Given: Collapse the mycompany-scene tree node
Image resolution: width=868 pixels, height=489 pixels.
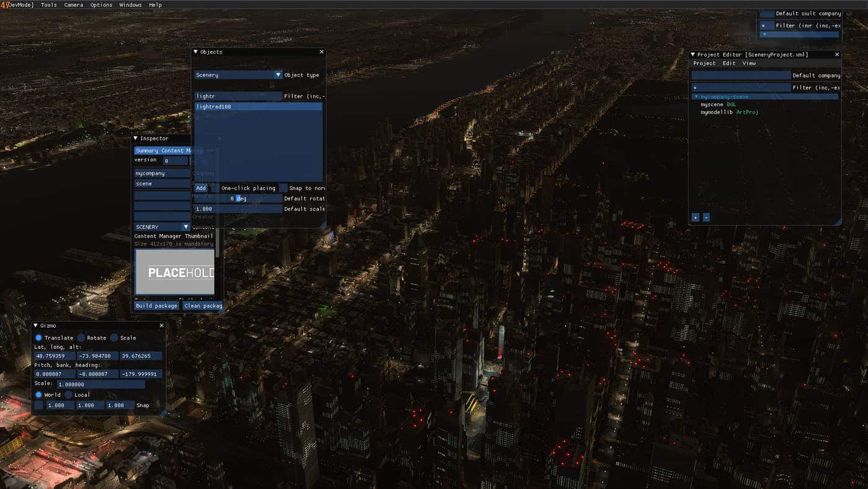Looking at the screenshot, I should [x=697, y=97].
